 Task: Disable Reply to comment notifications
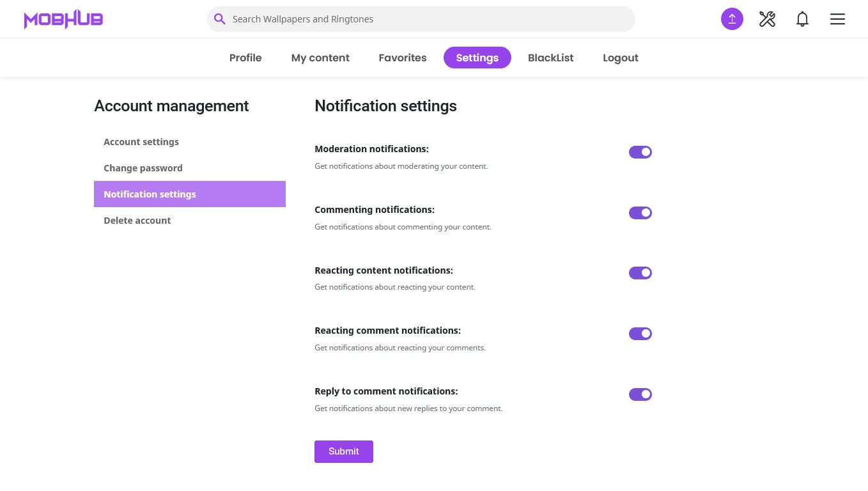click(x=640, y=394)
